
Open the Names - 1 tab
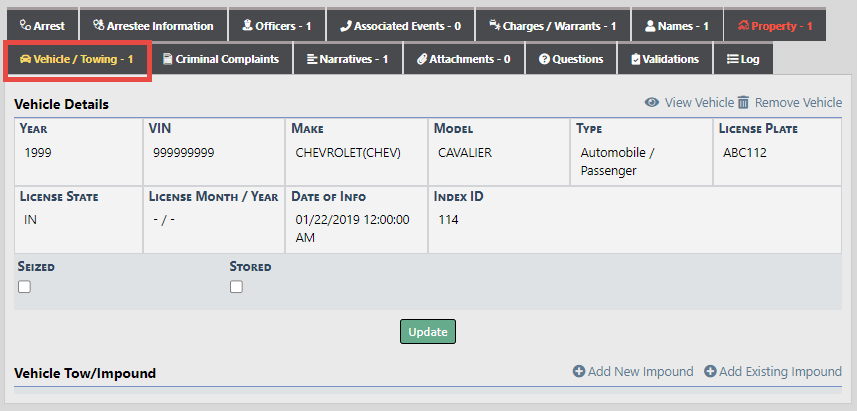[x=677, y=26]
